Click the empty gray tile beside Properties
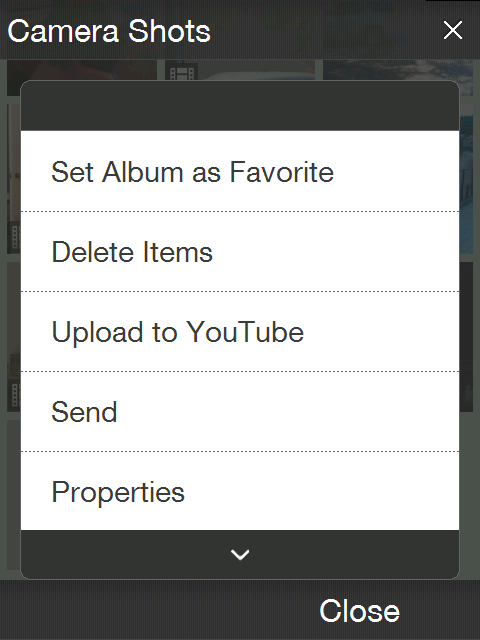Screen dimensions: 480x640 13,495
